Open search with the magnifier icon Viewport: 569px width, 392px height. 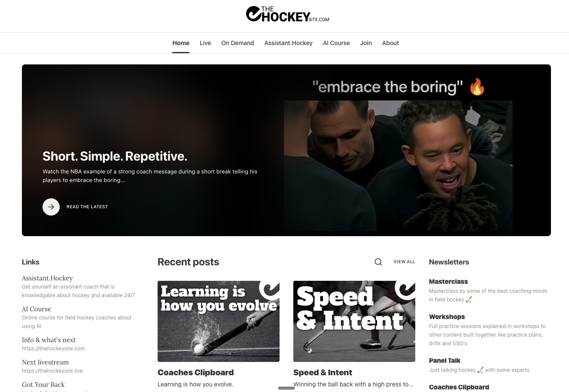click(x=378, y=262)
